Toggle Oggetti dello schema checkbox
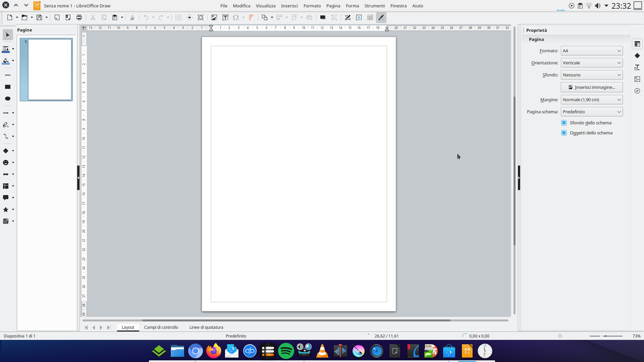Image resolution: width=644 pixels, height=362 pixels. point(564,133)
